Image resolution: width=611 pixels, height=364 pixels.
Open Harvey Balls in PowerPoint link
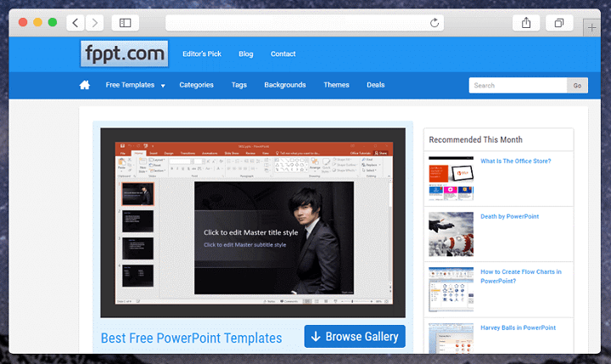[519, 328]
